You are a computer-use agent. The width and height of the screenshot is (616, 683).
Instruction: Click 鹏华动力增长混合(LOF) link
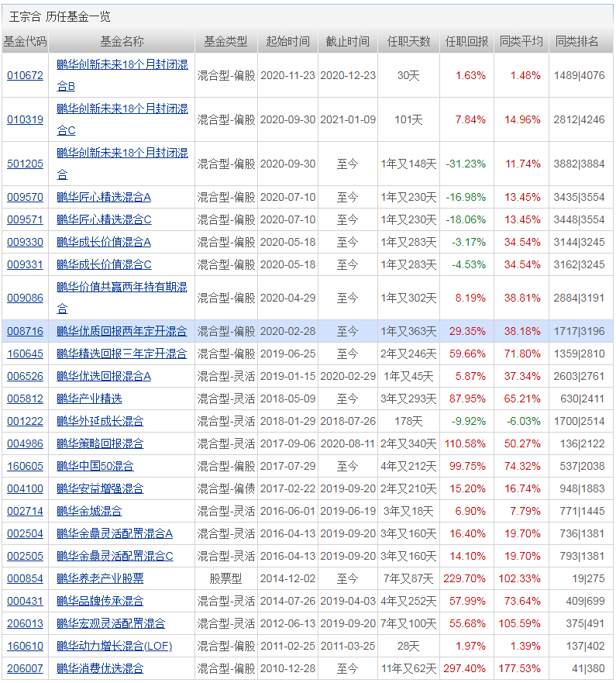tap(115, 646)
